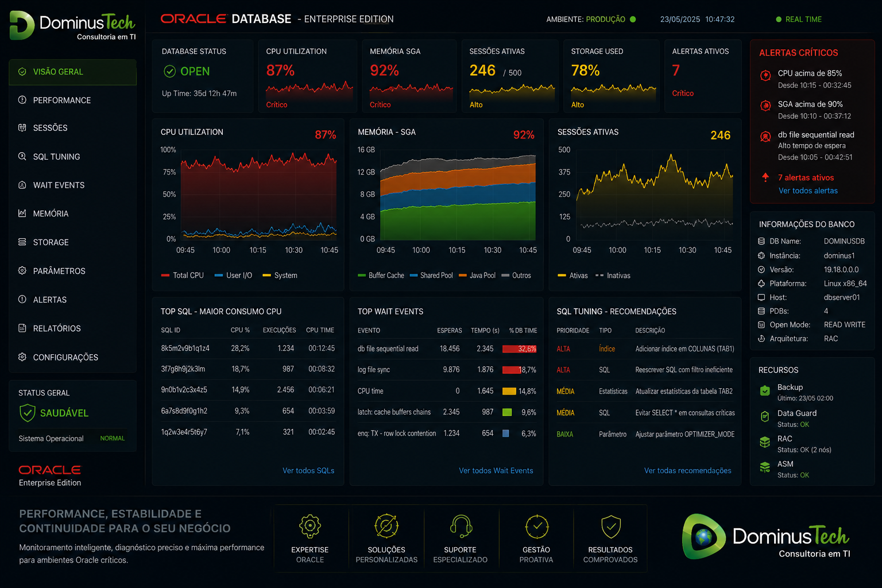
Task: Open the Ver todos SQLs link
Action: point(308,470)
